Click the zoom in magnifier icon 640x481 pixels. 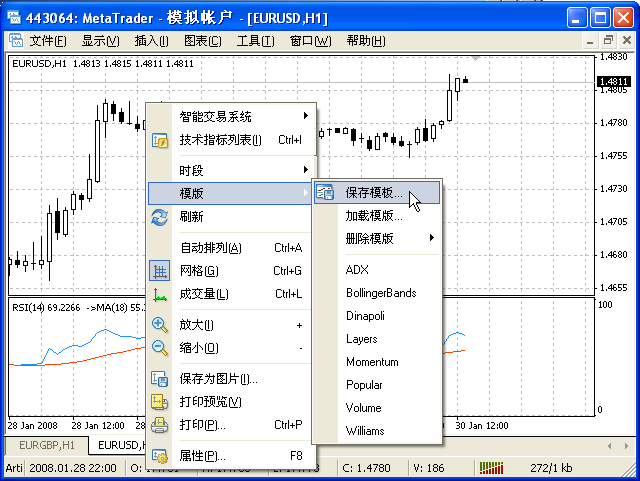(160, 325)
